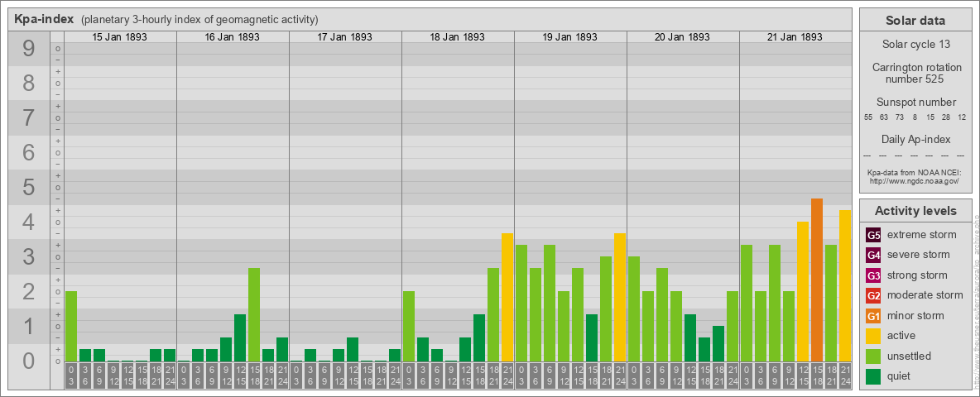
Task: Click the 'Sunspot number' label
Action: pos(915,103)
